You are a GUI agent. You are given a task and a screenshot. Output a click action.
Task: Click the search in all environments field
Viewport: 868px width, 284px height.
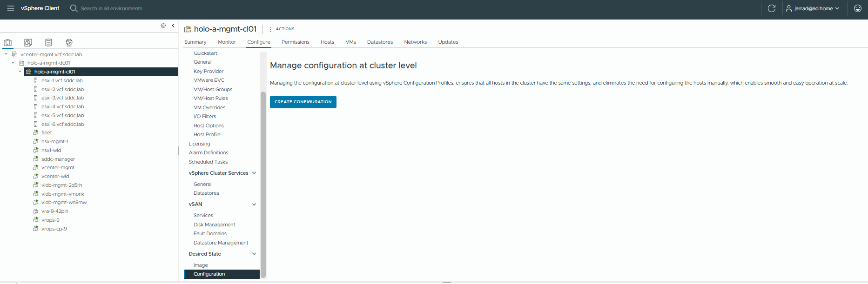pyautogui.click(x=112, y=8)
